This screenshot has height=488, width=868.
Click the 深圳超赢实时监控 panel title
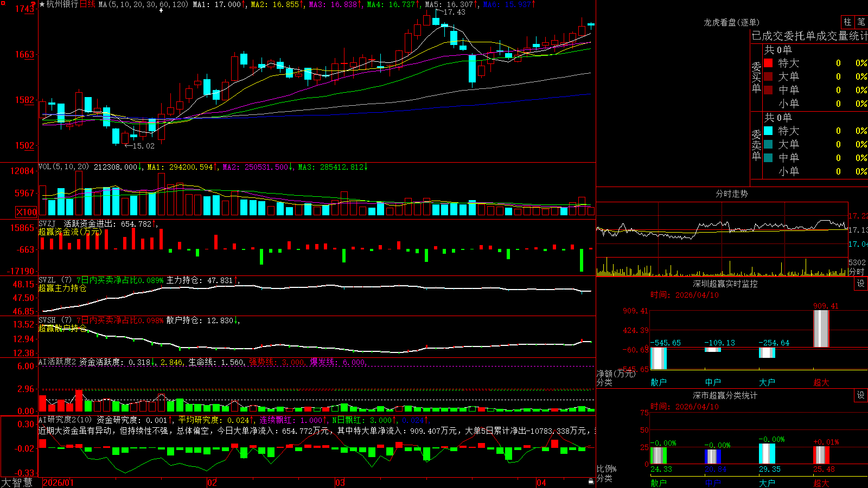click(x=725, y=284)
